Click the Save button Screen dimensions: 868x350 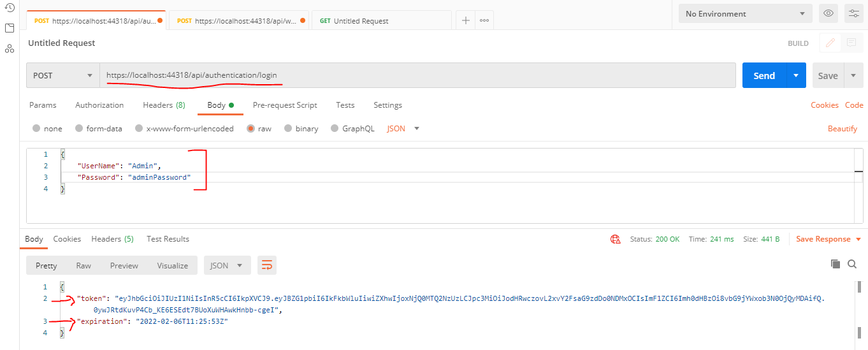[828, 75]
